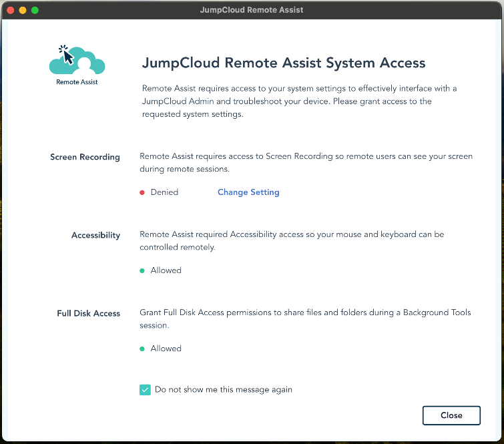Click the green Allowed dot under Full Disk Access
Image resolution: width=504 pixels, height=444 pixels.
pyautogui.click(x=142, y=349)
